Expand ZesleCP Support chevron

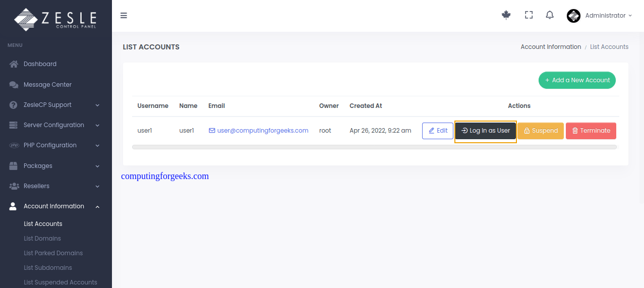(x=97, y=105)
